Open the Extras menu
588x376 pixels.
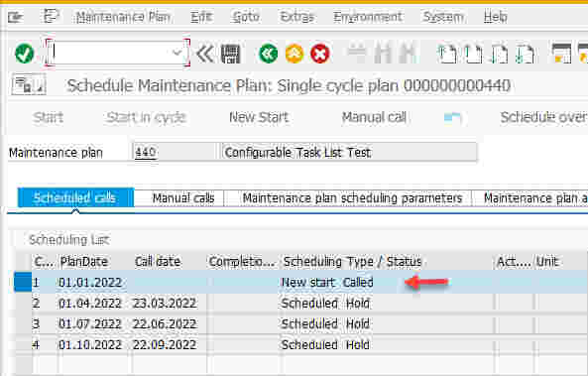click(296, 17)
